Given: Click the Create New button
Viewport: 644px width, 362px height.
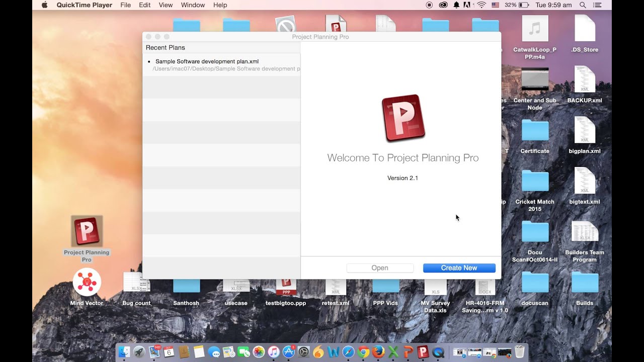Looking at the screenshot, I should [x=459, y=268].
